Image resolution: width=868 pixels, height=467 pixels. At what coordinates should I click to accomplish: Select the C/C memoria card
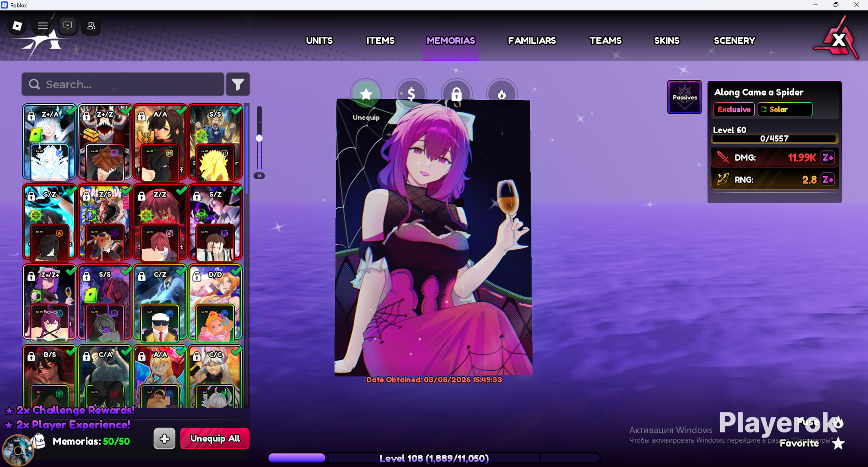[215, 376]
